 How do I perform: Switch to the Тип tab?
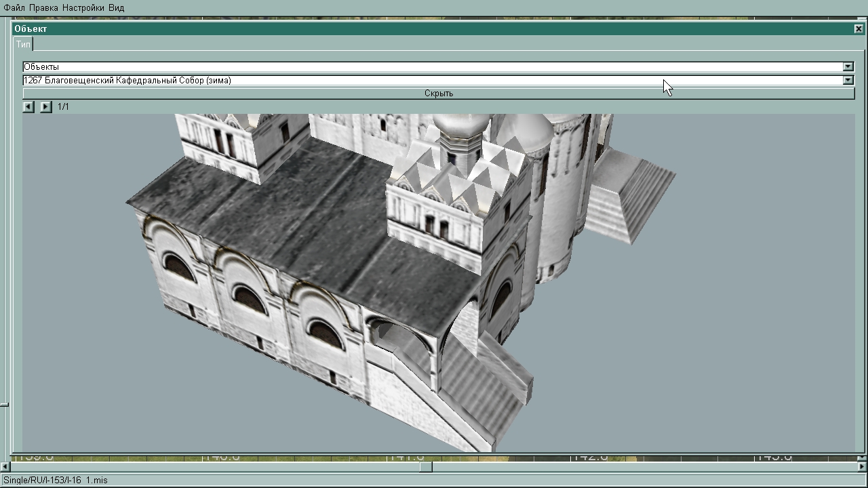pyautogui.click(x=23, y=44)
